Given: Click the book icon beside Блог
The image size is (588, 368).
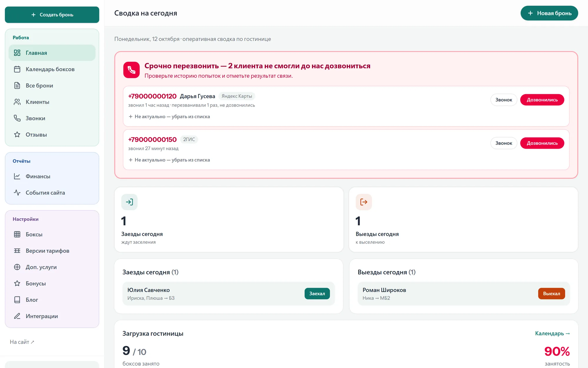Looking at the screenshot, I should coord(17,300).
